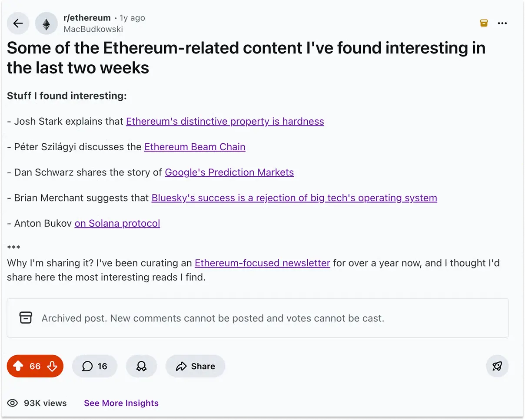Open Bluesky's success article link
Screen dimensions: 525x420
tap(294, 198)
